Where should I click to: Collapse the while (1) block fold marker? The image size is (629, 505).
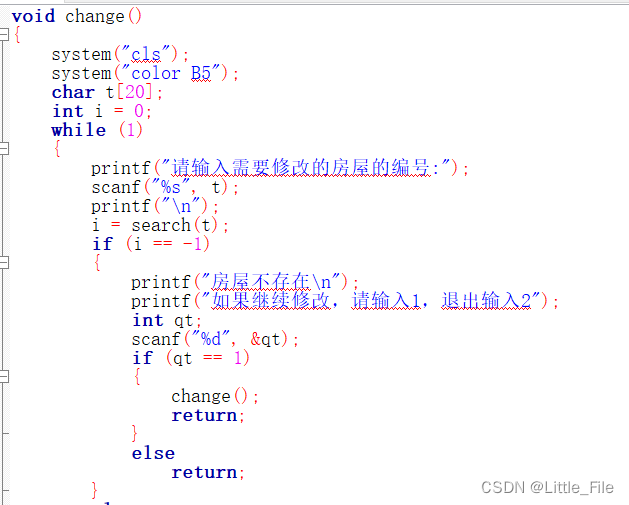pyautogui.click(x=4, y=148)
